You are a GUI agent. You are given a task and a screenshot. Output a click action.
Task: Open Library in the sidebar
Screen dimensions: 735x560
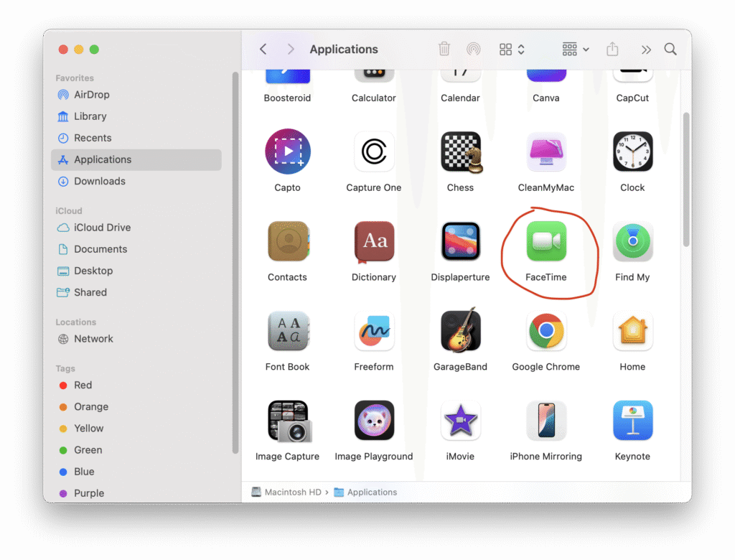[136, 116]
